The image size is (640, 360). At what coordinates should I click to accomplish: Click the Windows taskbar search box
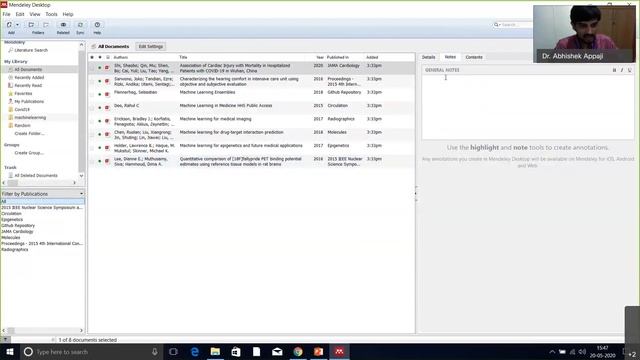(91, 352)
